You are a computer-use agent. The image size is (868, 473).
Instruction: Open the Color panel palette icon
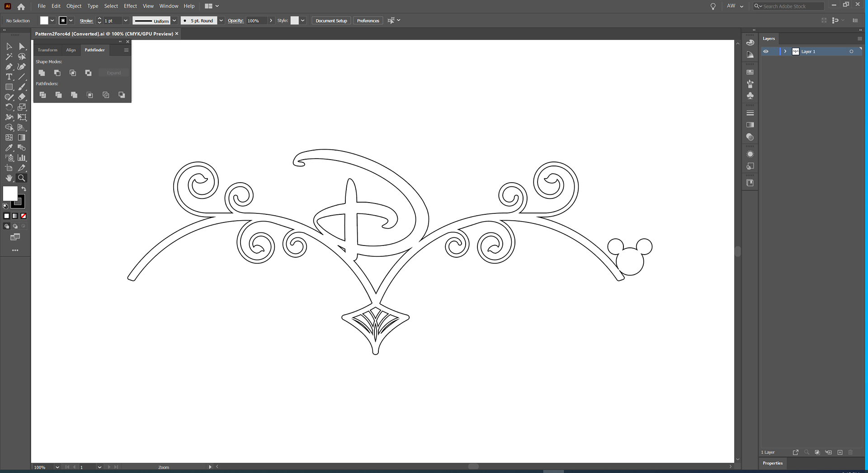[x=750, y=43]
